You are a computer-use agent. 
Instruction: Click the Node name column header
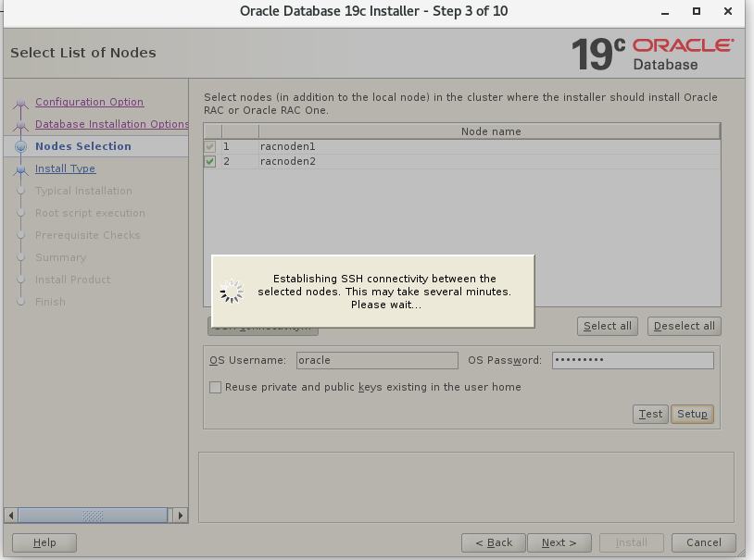point(489,131)
